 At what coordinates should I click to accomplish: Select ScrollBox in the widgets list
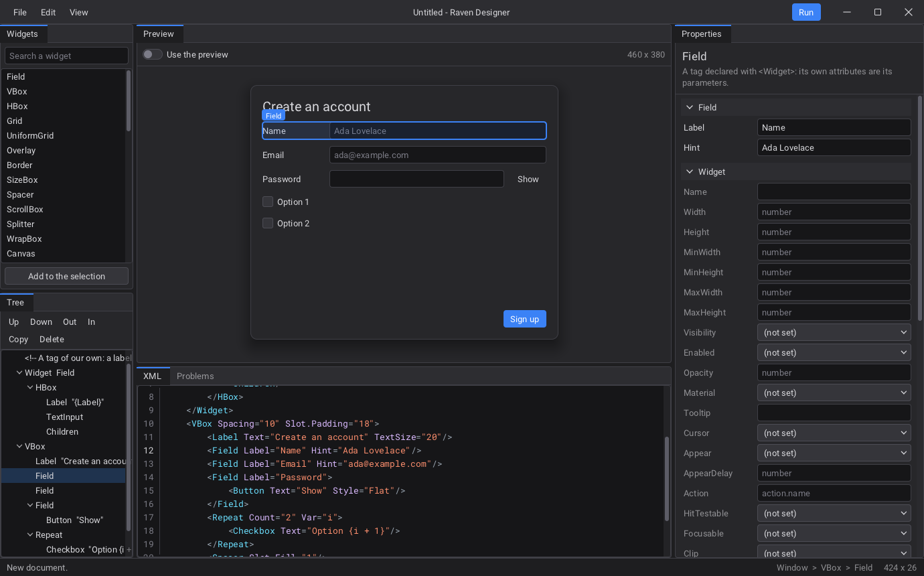(64, 209)
